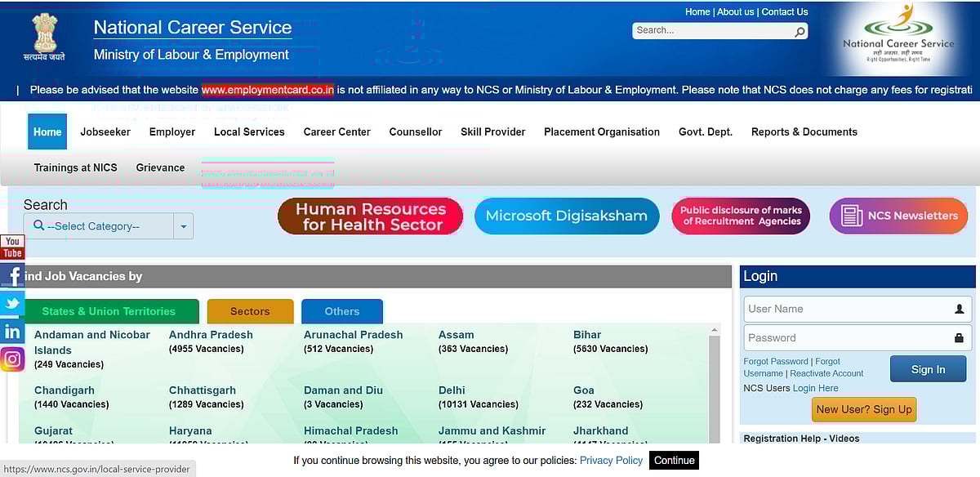
Task: Click the User Name input field
Action: [848, 309]
